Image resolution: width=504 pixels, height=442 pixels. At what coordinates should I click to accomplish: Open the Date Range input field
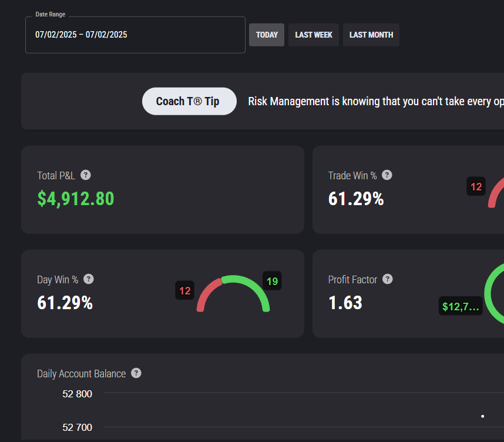(135, 35)
